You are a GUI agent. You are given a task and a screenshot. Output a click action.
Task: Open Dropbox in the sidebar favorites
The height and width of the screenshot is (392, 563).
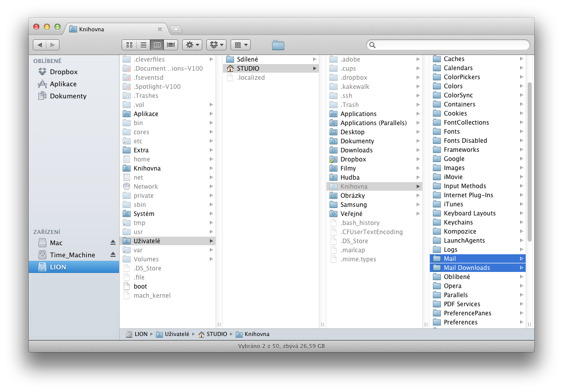point(64,72)
